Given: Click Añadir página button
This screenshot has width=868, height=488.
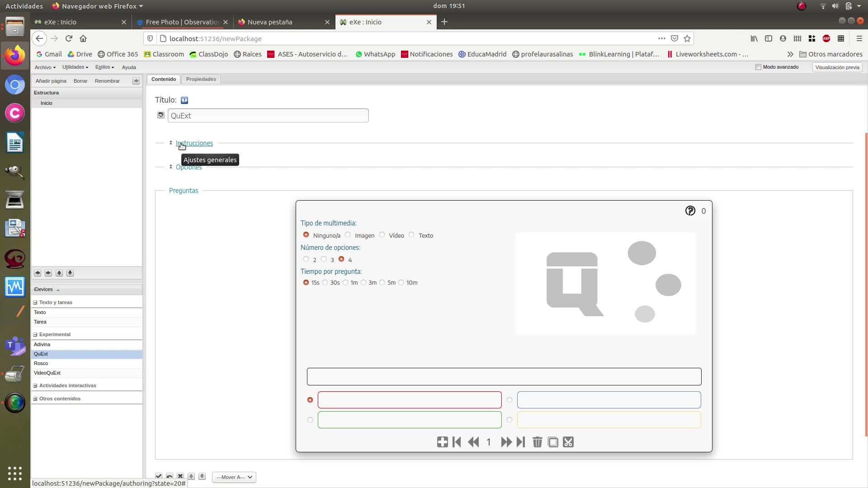Looking at the screenshot, I should [51, 81].
